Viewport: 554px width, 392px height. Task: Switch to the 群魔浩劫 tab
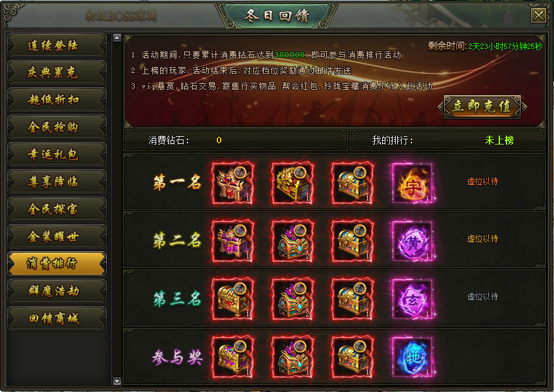(57, 291)
